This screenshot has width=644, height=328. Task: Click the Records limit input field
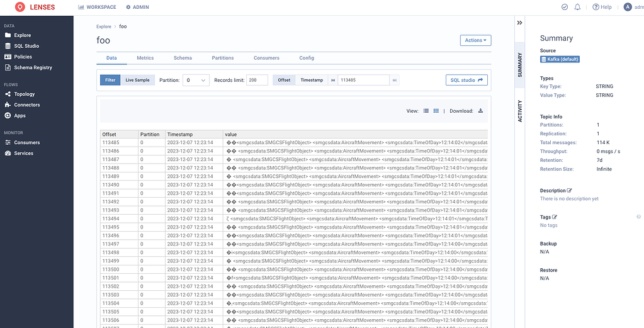(257, 80)
